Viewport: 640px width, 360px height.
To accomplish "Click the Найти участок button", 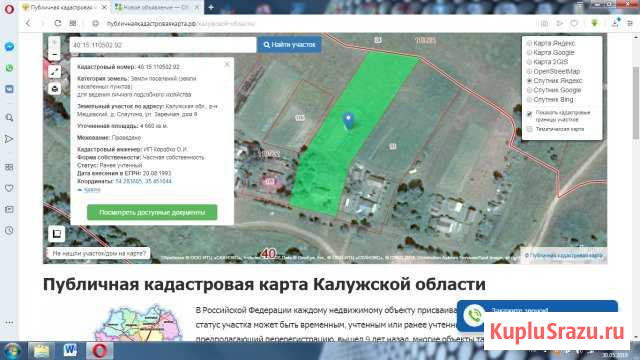I will (289, 44).
